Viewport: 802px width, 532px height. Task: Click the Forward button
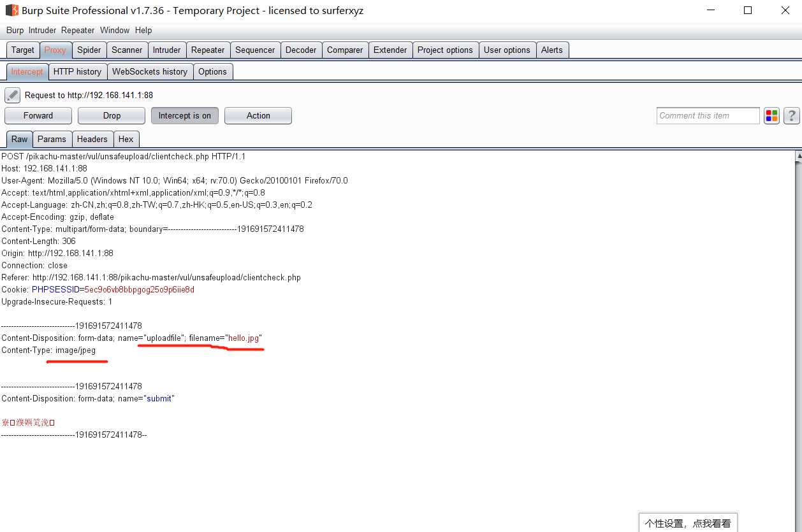coord(38,115)
